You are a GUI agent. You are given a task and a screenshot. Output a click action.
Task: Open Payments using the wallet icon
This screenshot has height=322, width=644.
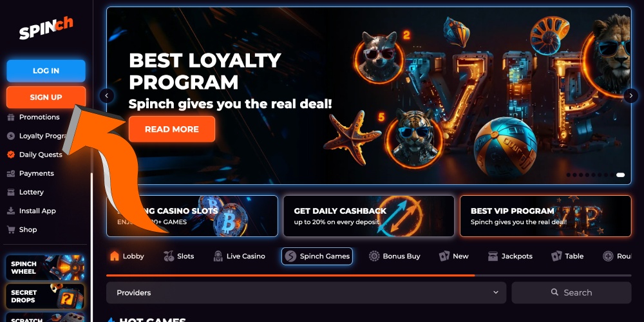coord(11,174)
